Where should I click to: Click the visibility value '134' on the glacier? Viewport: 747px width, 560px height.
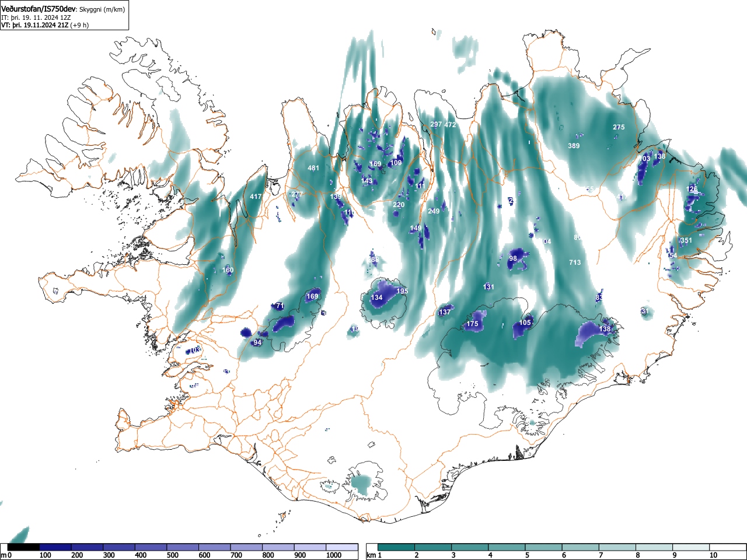click(x=377, y=297)
